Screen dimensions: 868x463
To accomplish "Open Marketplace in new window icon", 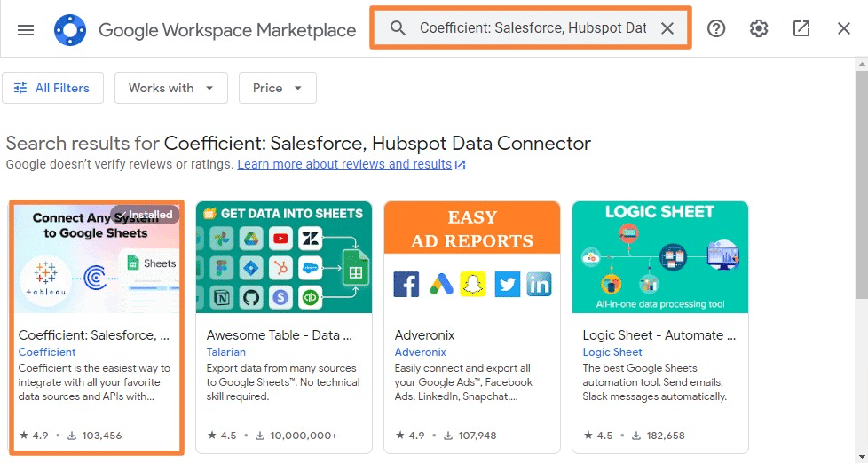I will [x=801, y=28].
